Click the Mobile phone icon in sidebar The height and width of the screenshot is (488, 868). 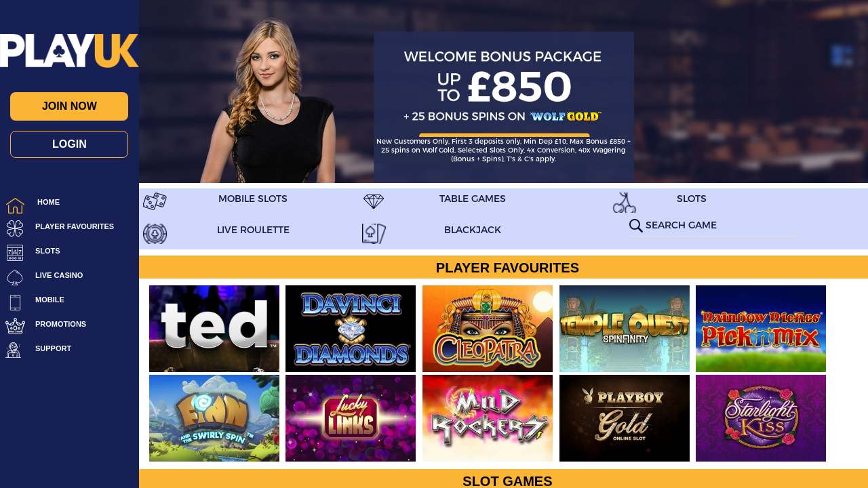15,302
